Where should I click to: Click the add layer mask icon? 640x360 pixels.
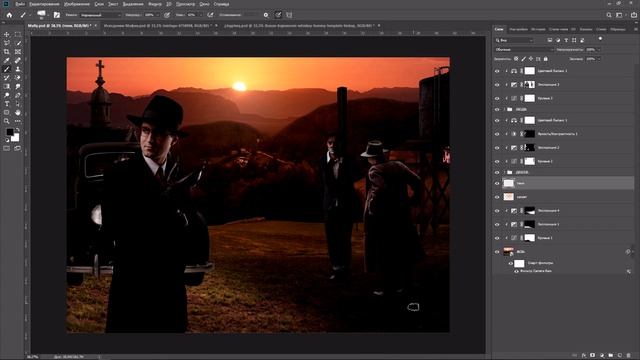point(593,356)
